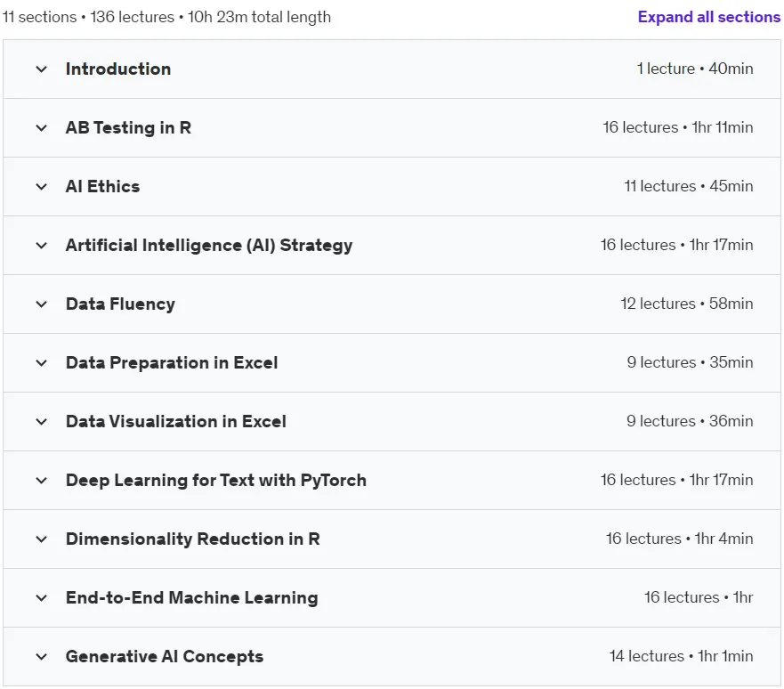Expand the Dimensionality Reduction in R chevron

coord(42,539)
